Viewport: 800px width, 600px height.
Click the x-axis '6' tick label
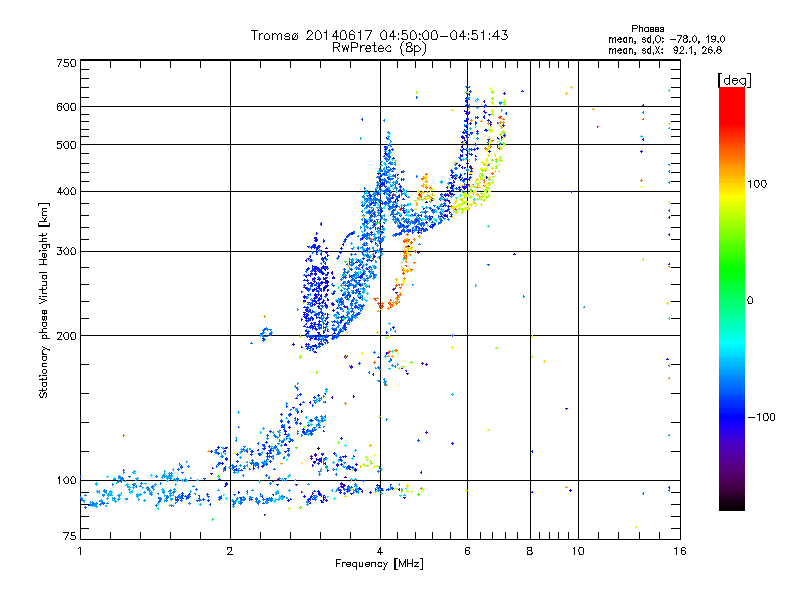point(467,551)
